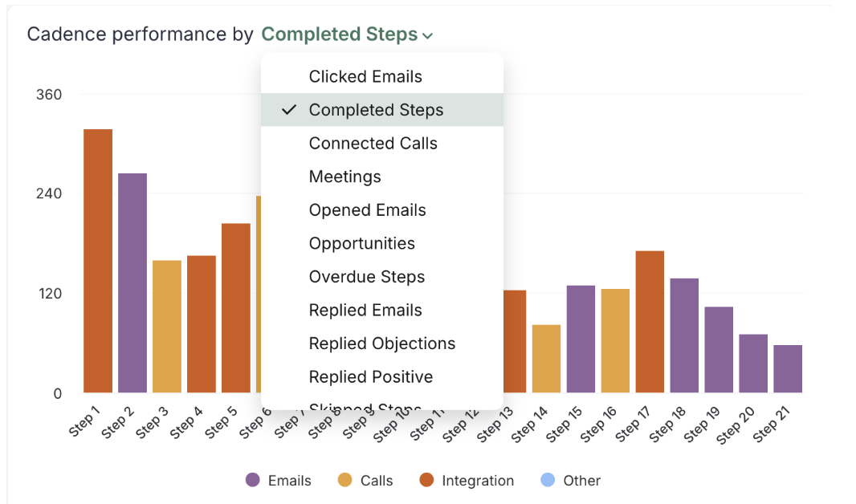Click the yellow Calls legend dot
Viewport: 856px width, 504px height.
tap(344, 480)
